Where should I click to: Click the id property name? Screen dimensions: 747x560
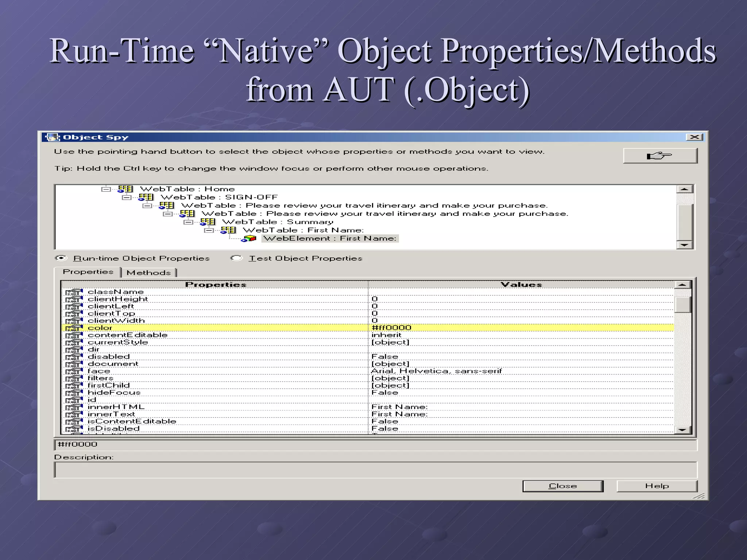point(92,400)
